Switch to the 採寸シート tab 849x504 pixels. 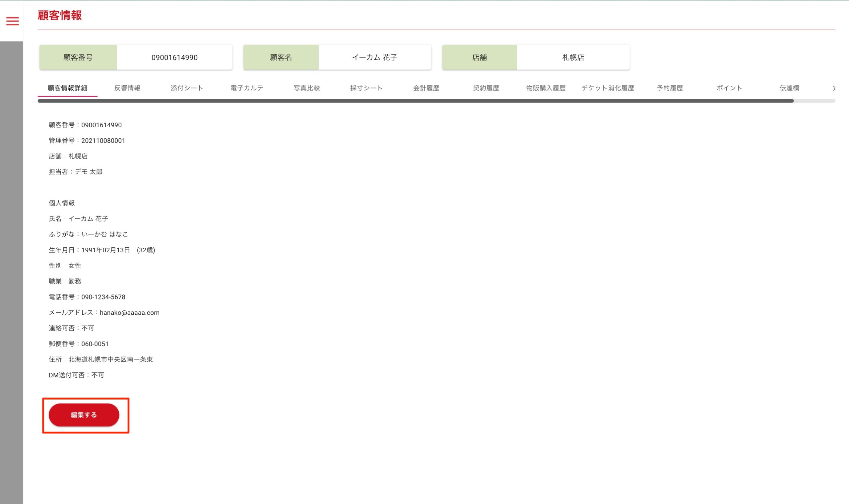(366, 88)
